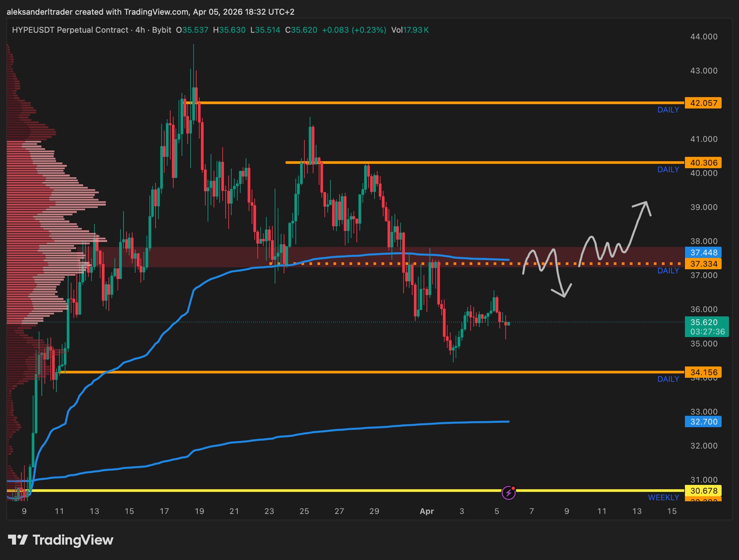739x560 pixels.
Task: Click the HYPEUSDT Perpetual Contract title
Action: (x=70, y=30)
